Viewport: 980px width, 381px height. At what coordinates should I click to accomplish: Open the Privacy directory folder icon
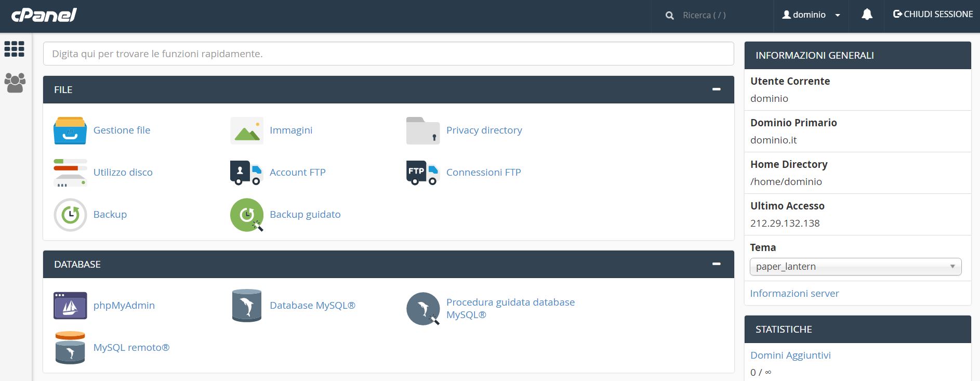click(x=423, y=130)
